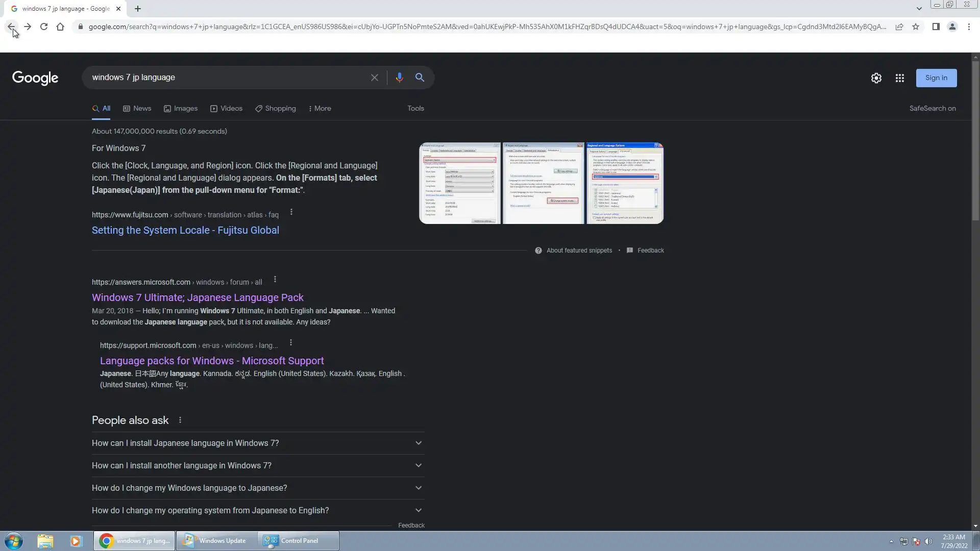Open Windows Update from the taskbar
Image resolution: width=980 pixels, height=551 pixels.
click(x=216, y=541)
